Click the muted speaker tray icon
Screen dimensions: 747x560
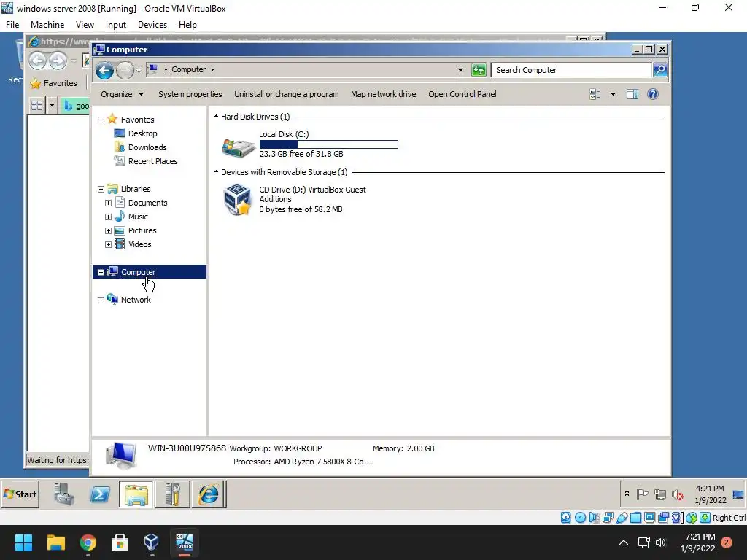[x=678, y=495]
